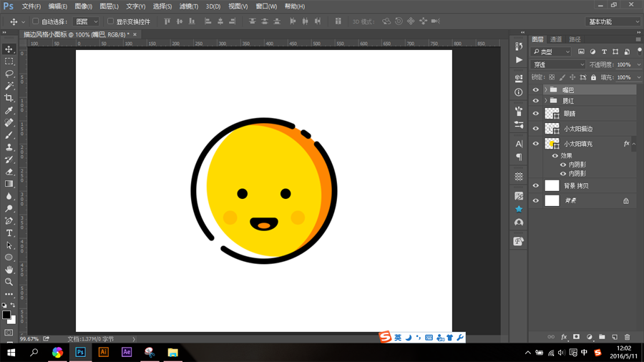Select the Lasso tool
The image size is (644, 362).
[x=9, y=74]
